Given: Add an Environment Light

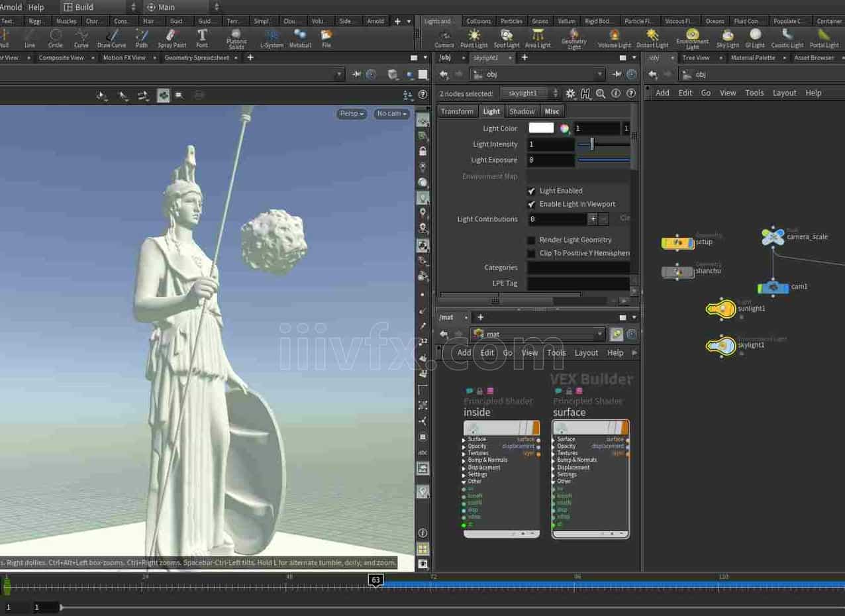Looking at the screenshot, I should click(692, 39).
